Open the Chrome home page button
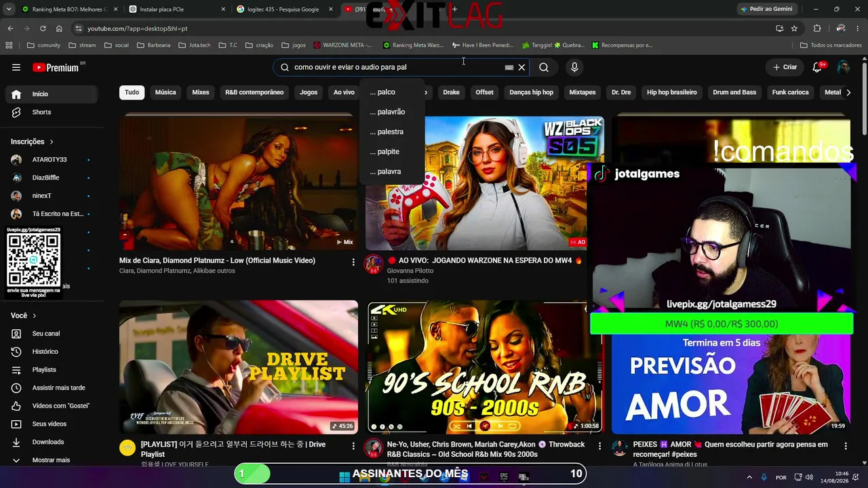 pos(59,28)
